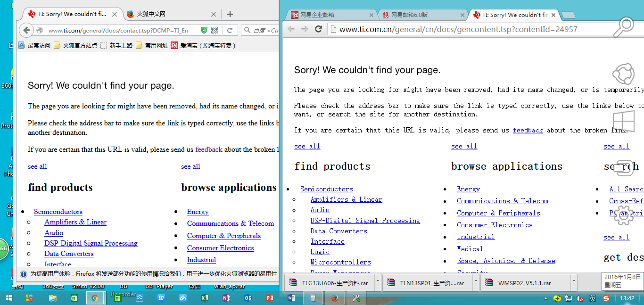Open PowerPoint from taskbar
644x305 pixels.
tap(270, 298)
